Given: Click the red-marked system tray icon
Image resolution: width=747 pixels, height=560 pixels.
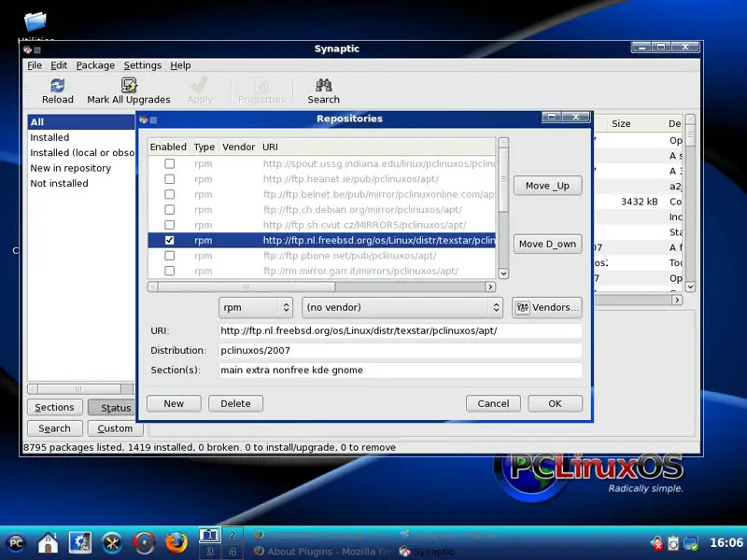Looking at the screenshot, I should pyautogui.click(x=656, y=543).
